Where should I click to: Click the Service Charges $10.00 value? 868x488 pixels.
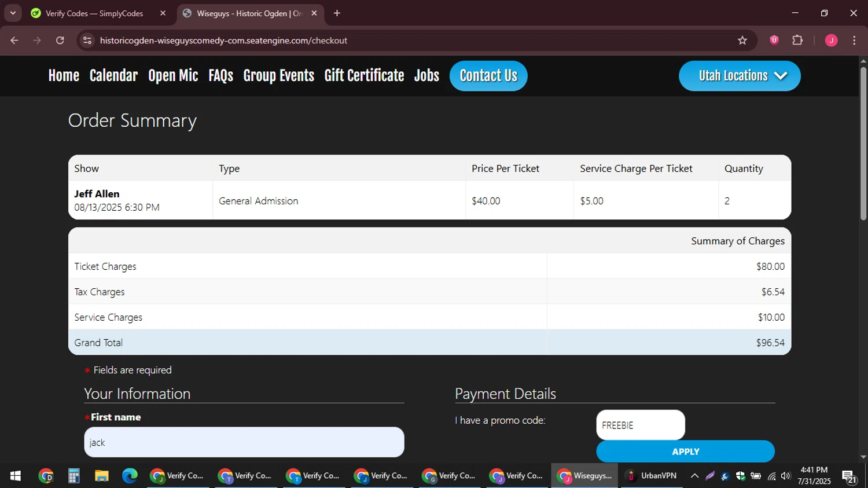(771, 317)
